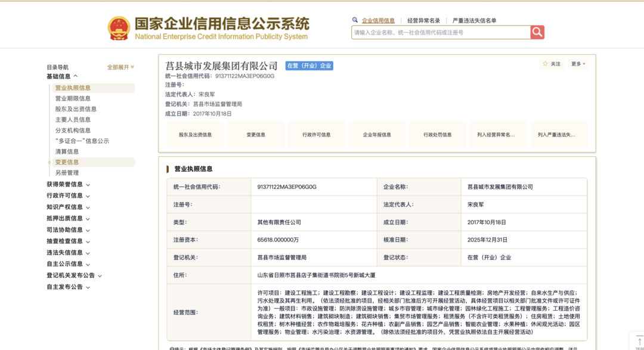Click the 类型 value 其他有限责任公司
Image resolution: width=644 pixels, height=350 pixels.
(x=279, y=222)
